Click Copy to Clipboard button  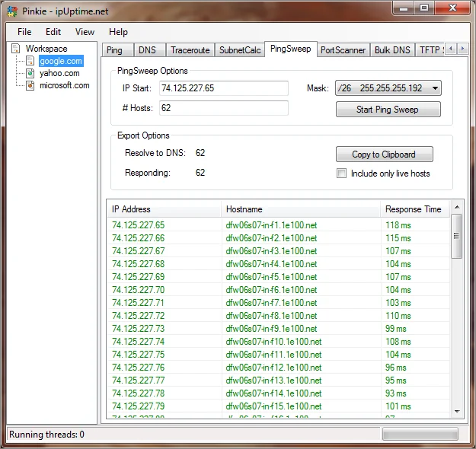pos(385,154)
